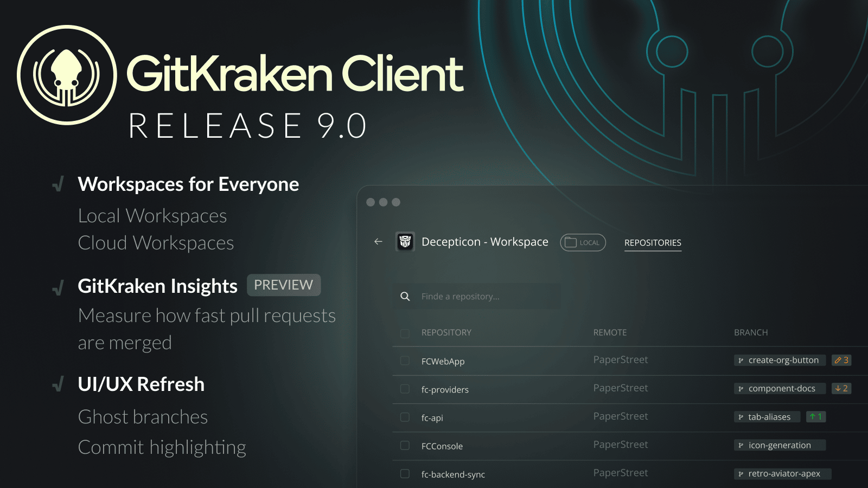Screen dimensions: 868x488
Task: Click the checkmark beside GitKraken Insights
Action: point(58,287)
